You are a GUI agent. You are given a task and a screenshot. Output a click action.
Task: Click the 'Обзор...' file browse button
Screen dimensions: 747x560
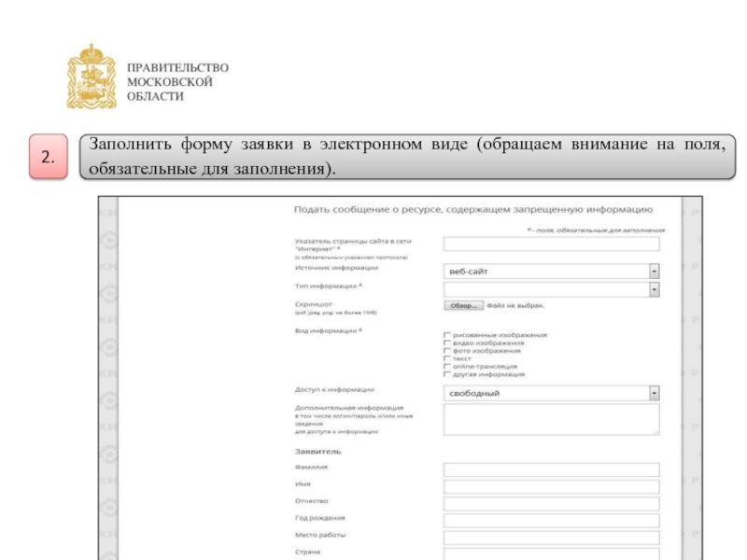coord(463,306)
